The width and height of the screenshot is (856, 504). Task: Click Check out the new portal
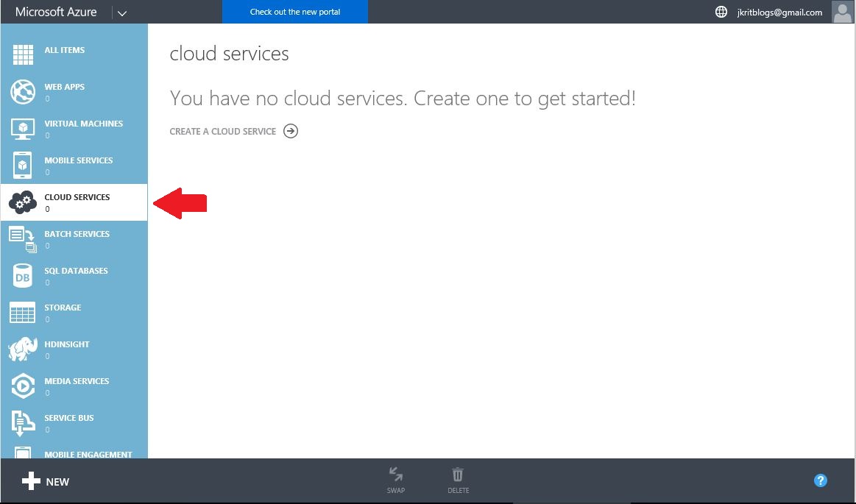tap(295, 12)
